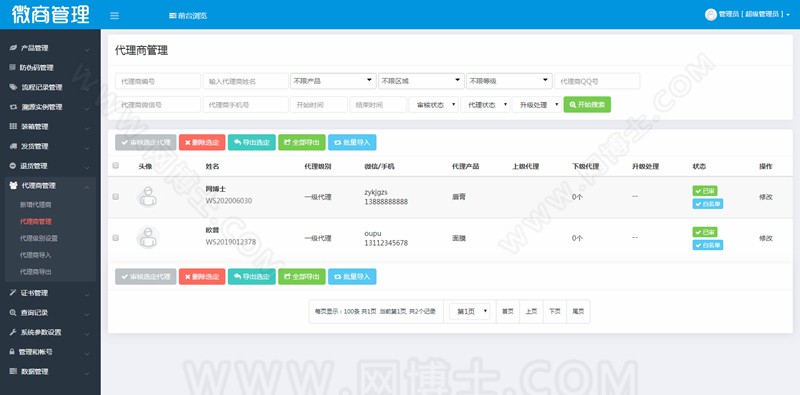Image resolution: width=800 pixels, height=395 pixels.
Task: Click the leaf icon beside 产品管理
Action: (x=13, y=48)
